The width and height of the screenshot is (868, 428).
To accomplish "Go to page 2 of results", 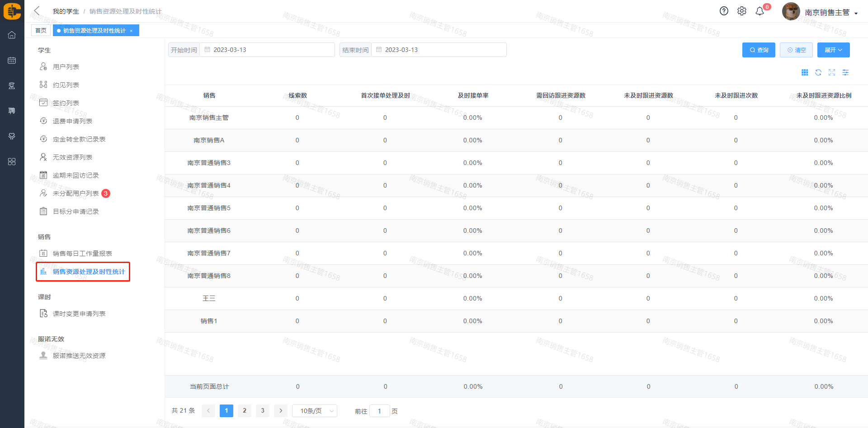I will pyautogui.click(x=245, y=410).
